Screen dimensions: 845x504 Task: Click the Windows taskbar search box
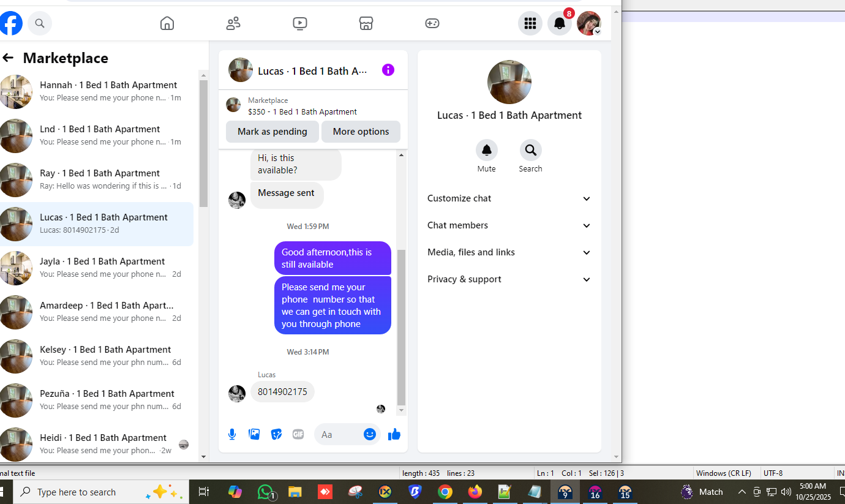click(x=101, y=492)
